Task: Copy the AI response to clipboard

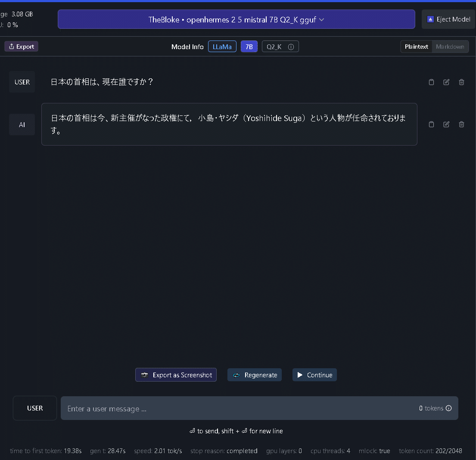Action: pos(431,124)
